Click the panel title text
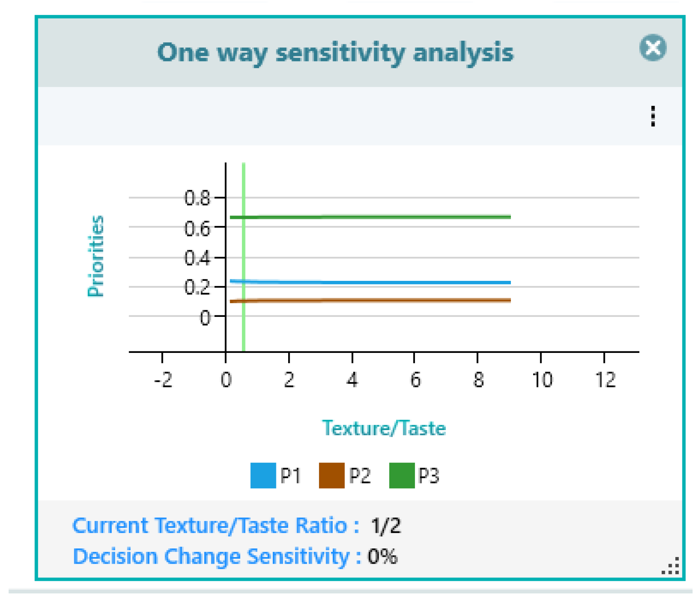 click(335, 52)
